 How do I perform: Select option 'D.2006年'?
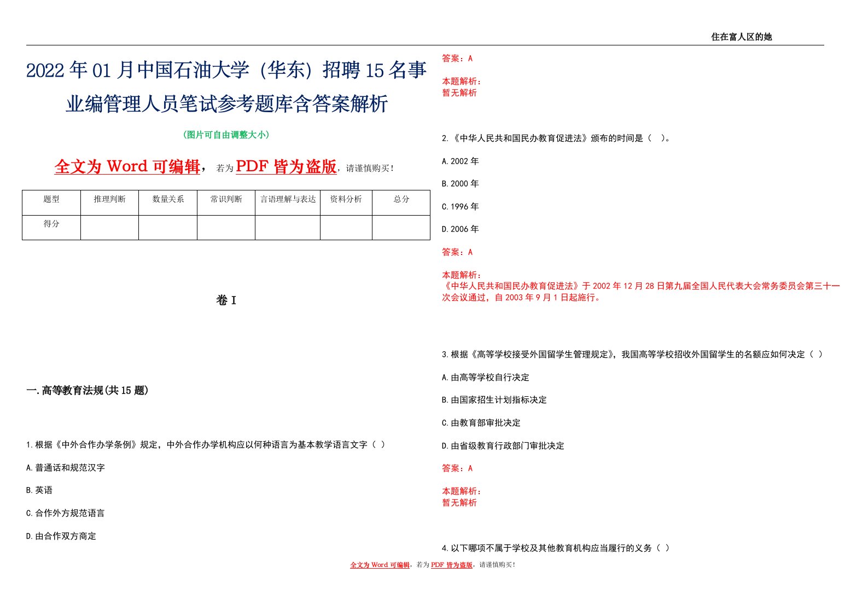[x=461, y=229]
